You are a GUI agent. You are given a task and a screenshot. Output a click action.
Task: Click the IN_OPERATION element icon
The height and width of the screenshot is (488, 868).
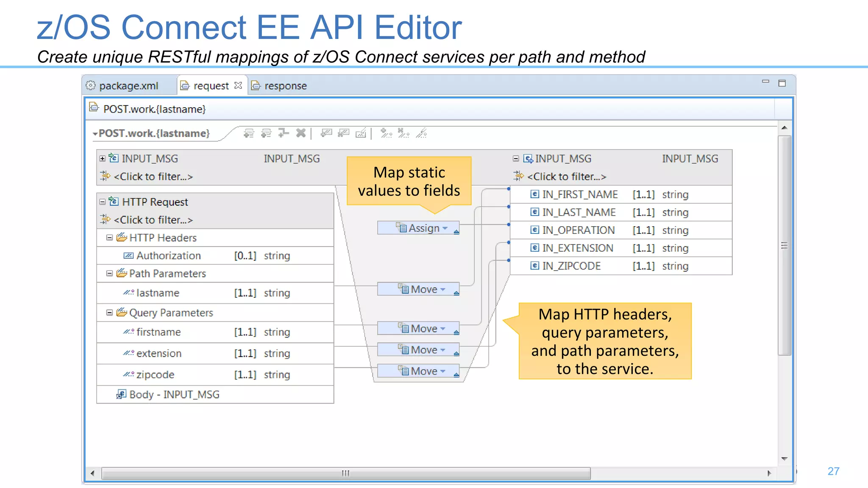click(535, 230)
